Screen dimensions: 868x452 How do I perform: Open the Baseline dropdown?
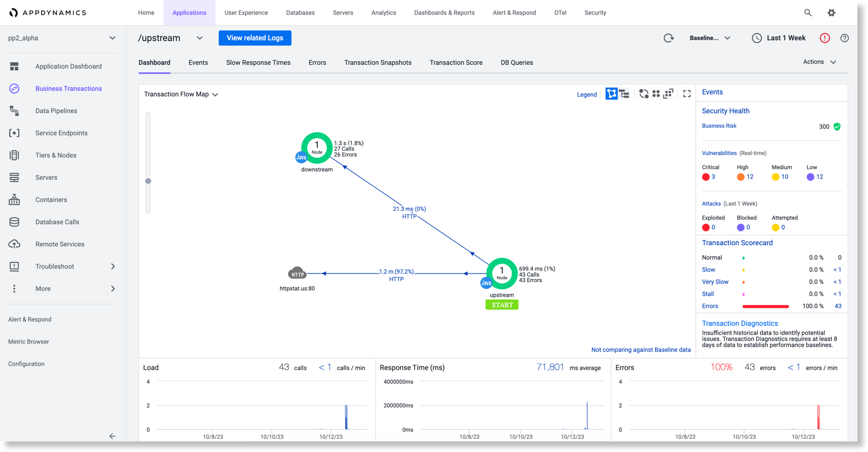click(x=710, y=38)
